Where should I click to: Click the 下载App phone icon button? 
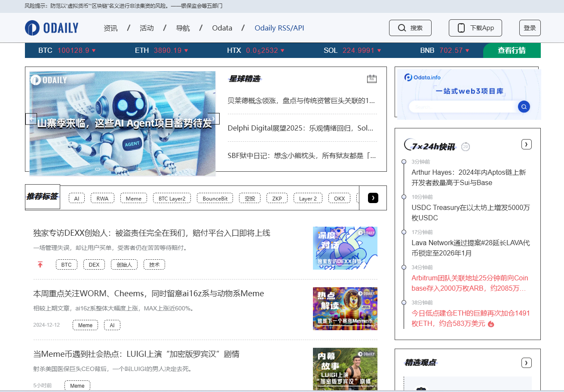(x=460, y=27)
